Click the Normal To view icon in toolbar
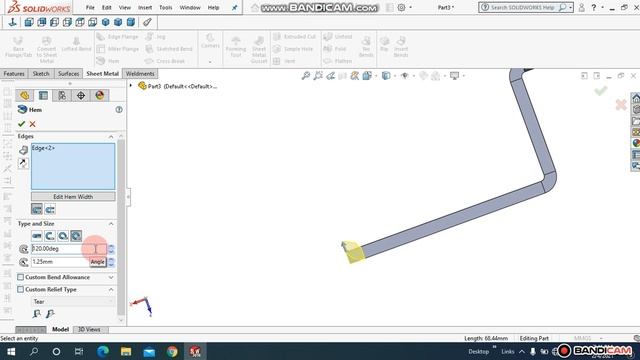640x360 pixels. pos(12,22)
